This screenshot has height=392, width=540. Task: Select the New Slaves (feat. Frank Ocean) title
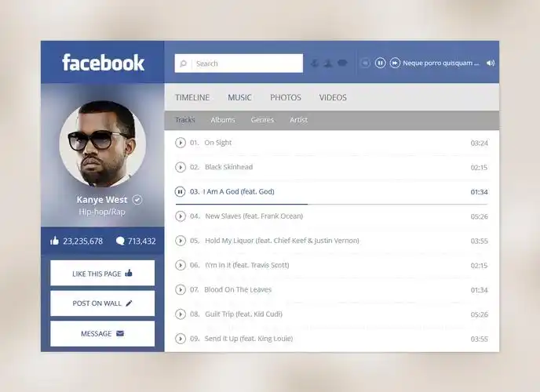pyautogui.click(x=254, y=216)
